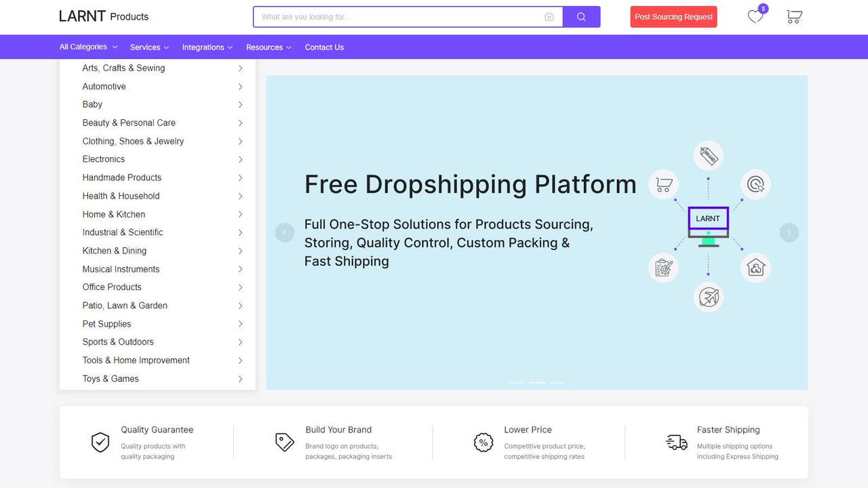Screen dimensions: 868x488
Task: Open the Services dropdown menu
Action: pos(149,47)
